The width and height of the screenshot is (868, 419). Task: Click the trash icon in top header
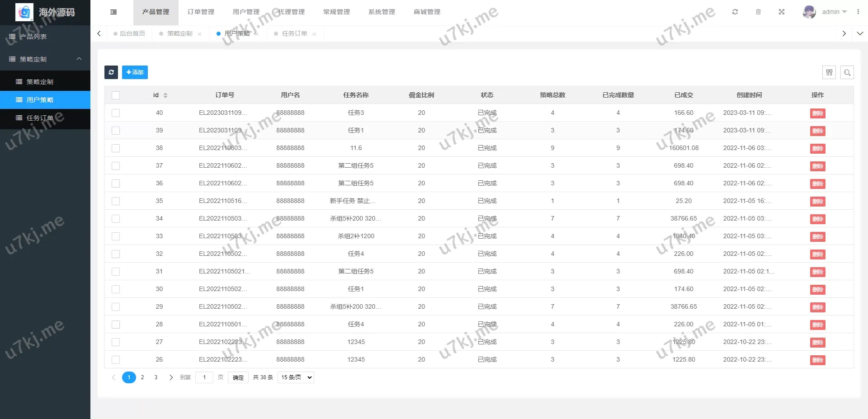[759, 12]
